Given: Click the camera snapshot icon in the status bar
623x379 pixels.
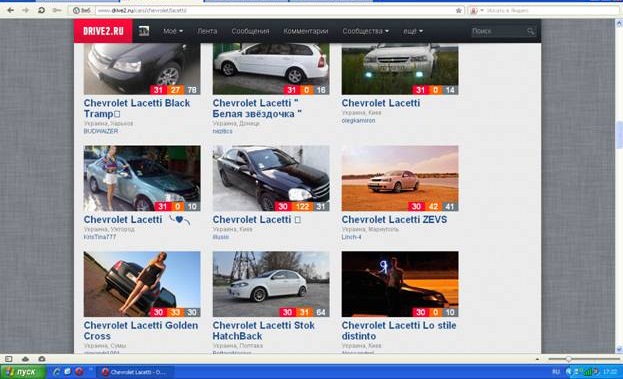Looking at the screenshot, I should (42, 359).
